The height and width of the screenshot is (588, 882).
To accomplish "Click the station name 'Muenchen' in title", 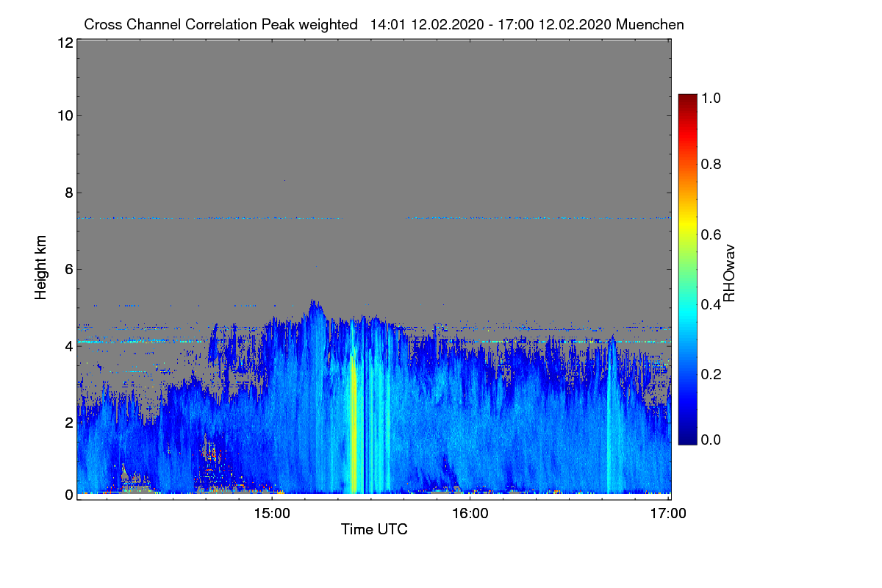I will pyautogui.click(x=650, y=24).
